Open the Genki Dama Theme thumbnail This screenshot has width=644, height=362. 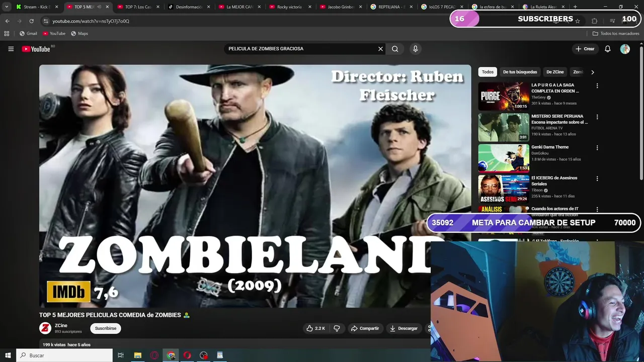tap(504, 158)
